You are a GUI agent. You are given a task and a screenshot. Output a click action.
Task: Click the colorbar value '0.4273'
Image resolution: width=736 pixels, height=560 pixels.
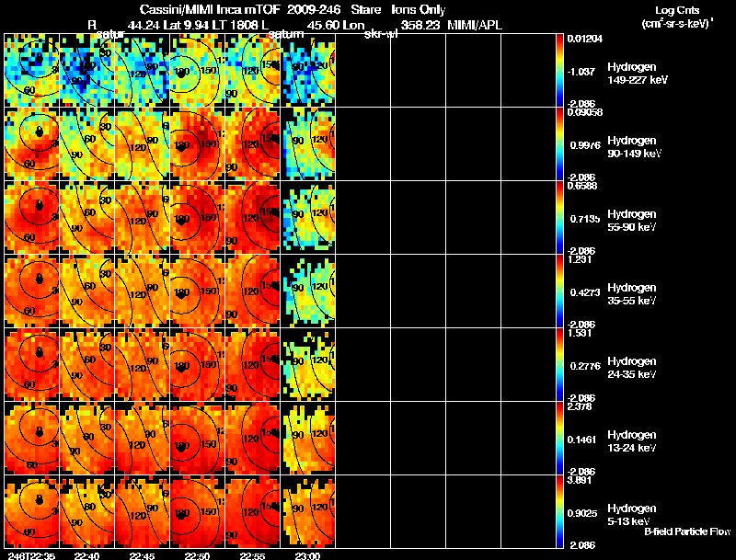pyautogui.click(x=585, y=292)
